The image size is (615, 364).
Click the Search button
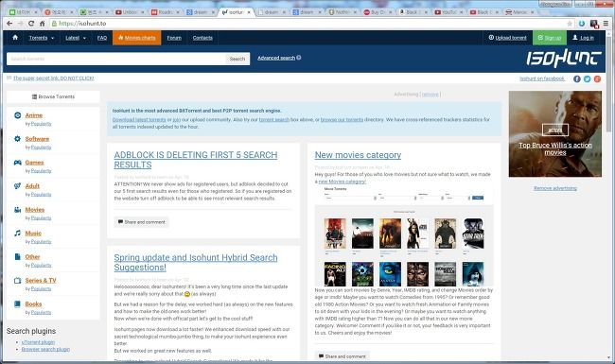pyautogui.click(x=237, y=59)
